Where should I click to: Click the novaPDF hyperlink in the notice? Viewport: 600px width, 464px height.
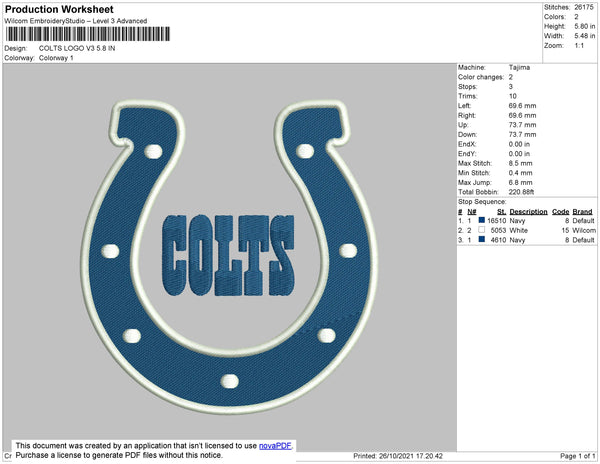pyautogui.click(x=275, y=446)
